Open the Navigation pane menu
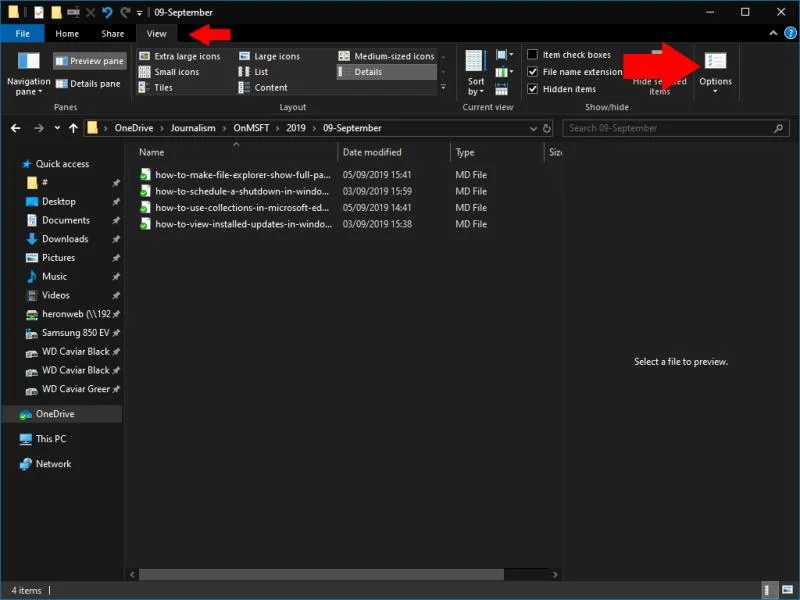 29,73
